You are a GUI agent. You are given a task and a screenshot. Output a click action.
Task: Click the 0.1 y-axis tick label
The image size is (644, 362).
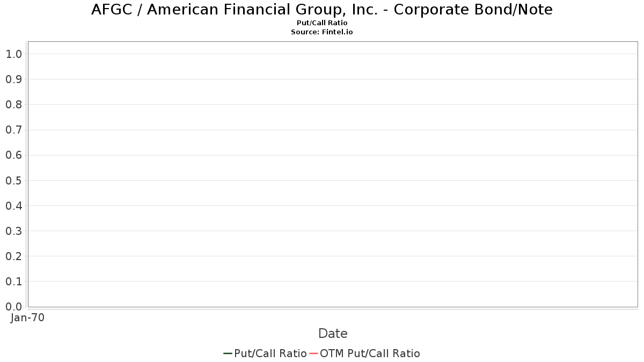[13, 281]
